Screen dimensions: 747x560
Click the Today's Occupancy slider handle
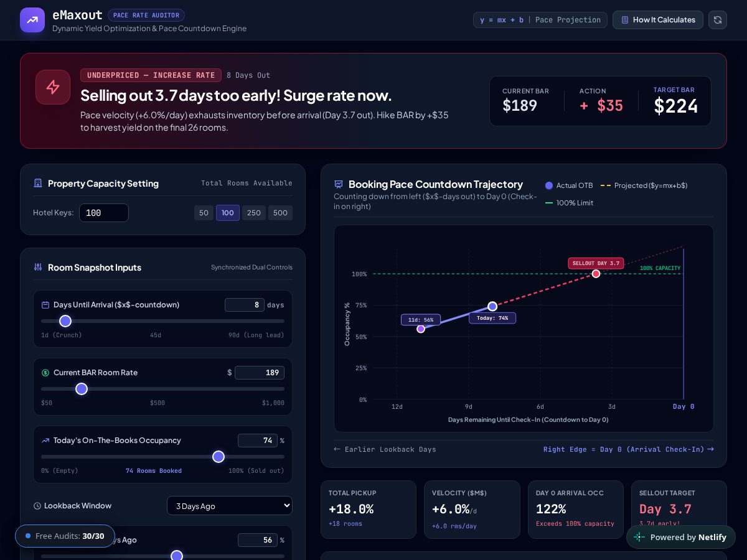tap(218, 457)
